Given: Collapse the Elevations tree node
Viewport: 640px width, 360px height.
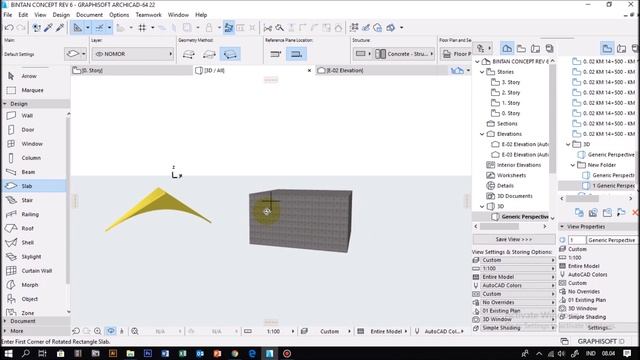Looking at the screenshot, I should tap(482, 134).
